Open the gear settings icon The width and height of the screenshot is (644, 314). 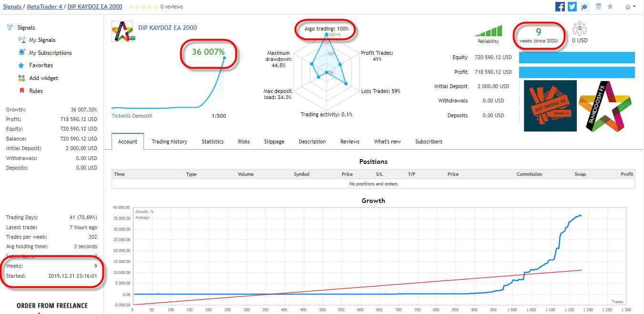click(628, 7)
